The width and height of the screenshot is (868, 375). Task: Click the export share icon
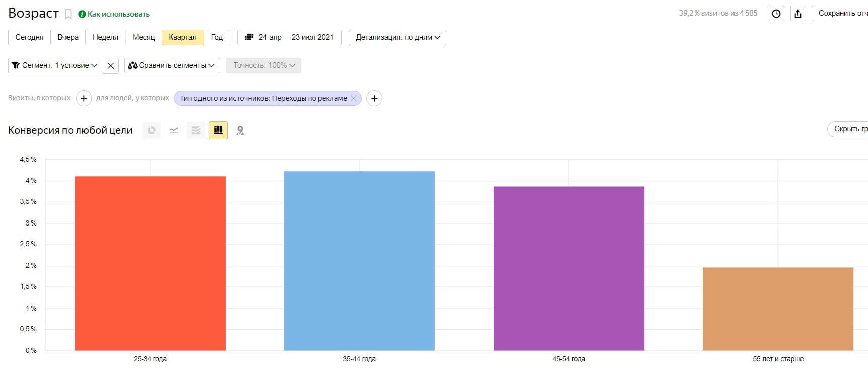point(798,14)
